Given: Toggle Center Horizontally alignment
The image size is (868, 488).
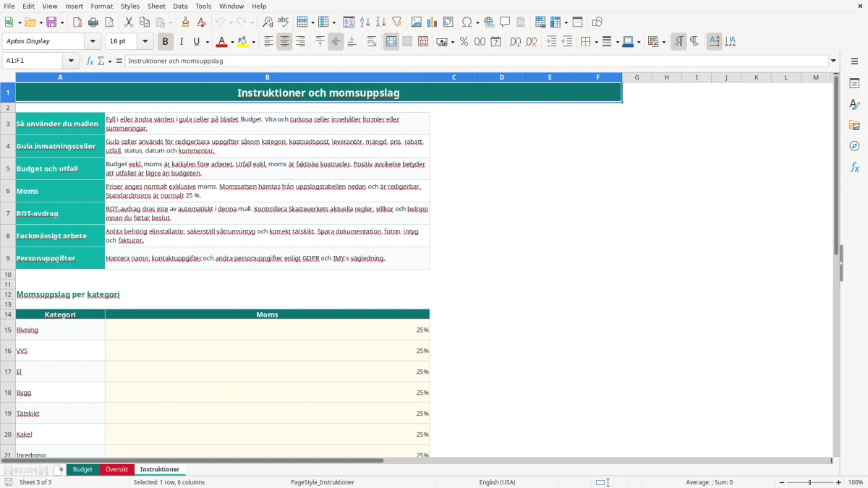Looking at the screenshot, I should pyautogui.click(x=285, y=42).
